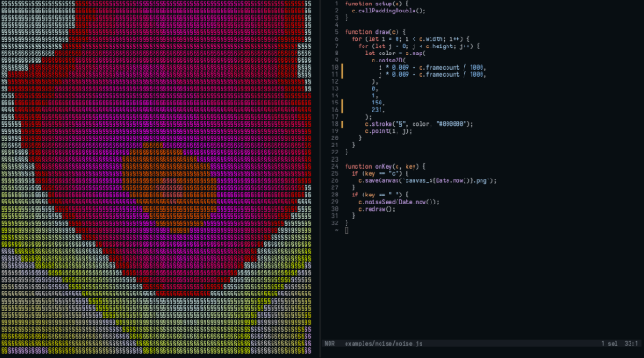
Task: Click the diff gutter marker on line 16
Action: (341, 110)
